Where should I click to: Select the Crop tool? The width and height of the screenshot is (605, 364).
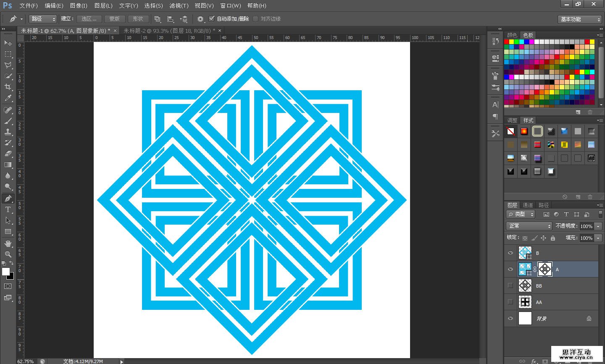[8, 87]
